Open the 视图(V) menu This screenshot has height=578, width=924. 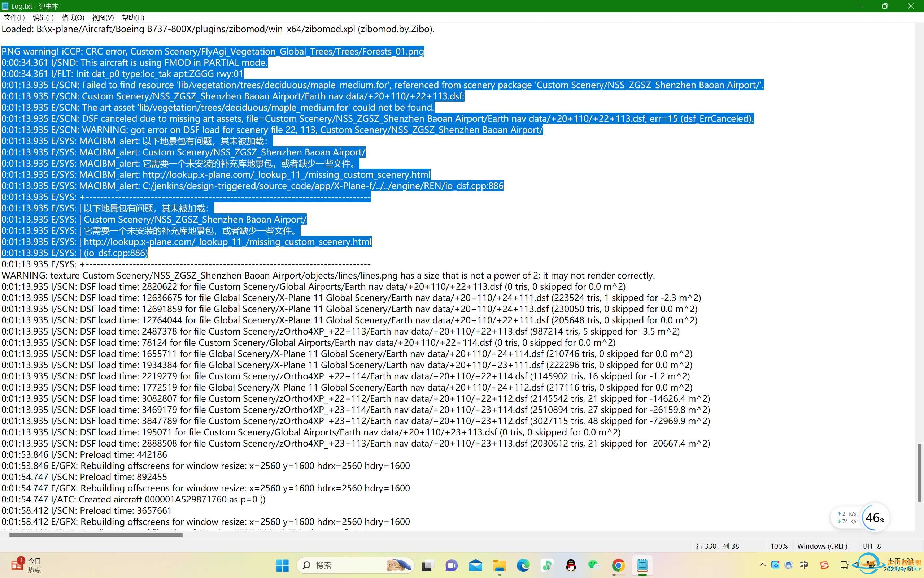coord(103,18)
